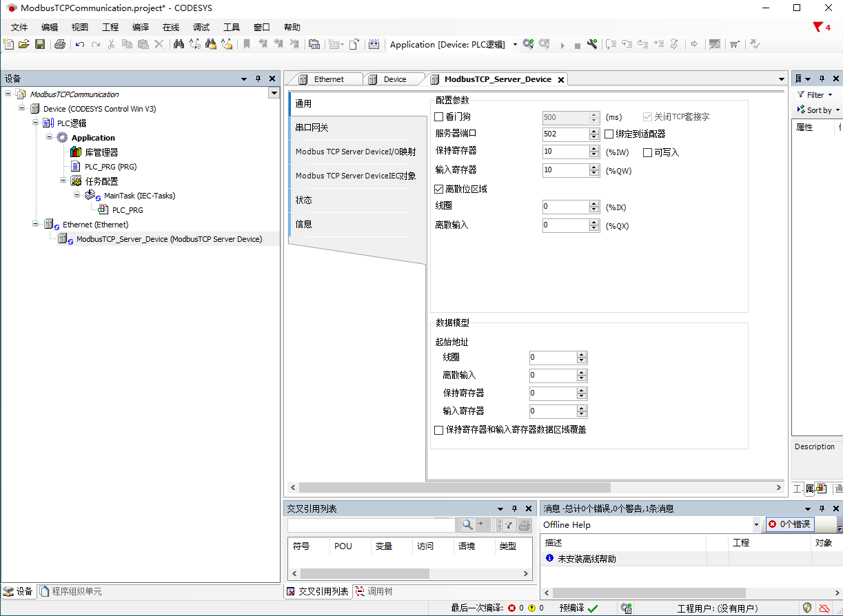Click the 保持寄存器 count input field
The width and height of the screenshot is (843, 616).
tap(566, 151)
